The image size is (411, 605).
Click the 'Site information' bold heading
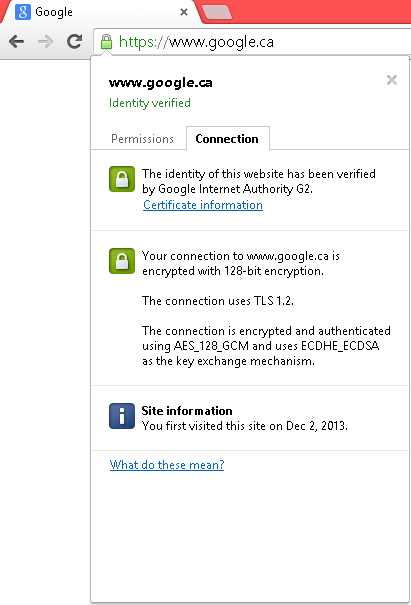pos(187,411)
